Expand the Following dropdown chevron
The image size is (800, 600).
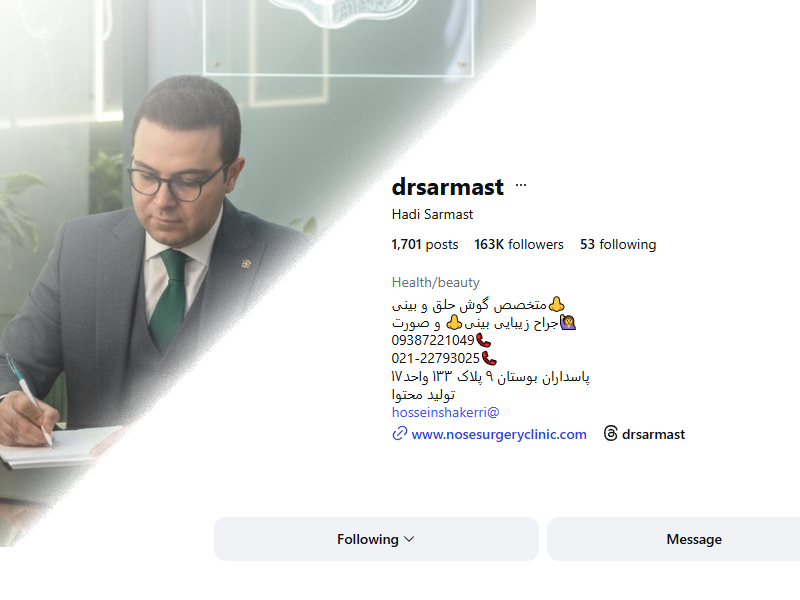[409, 539]
